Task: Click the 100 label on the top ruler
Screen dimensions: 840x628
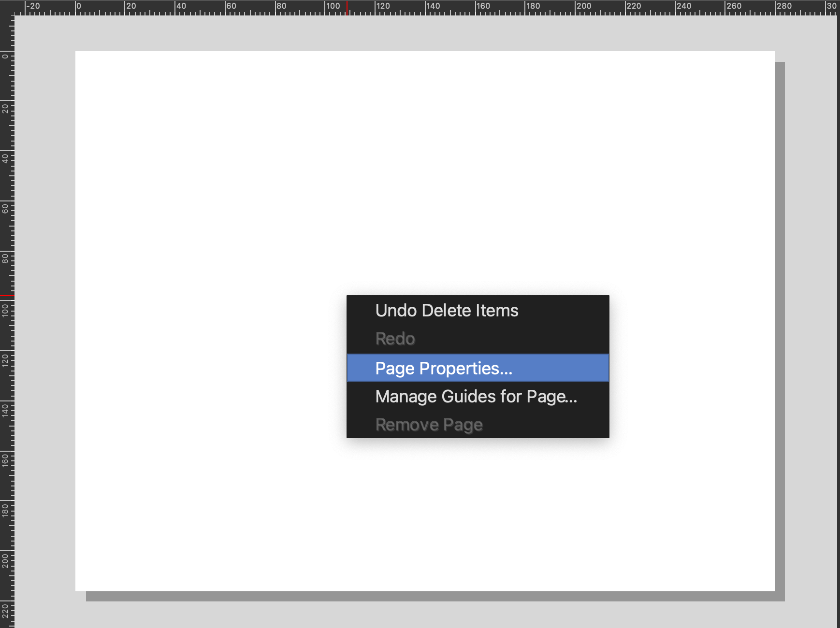Action: [333, 6]
